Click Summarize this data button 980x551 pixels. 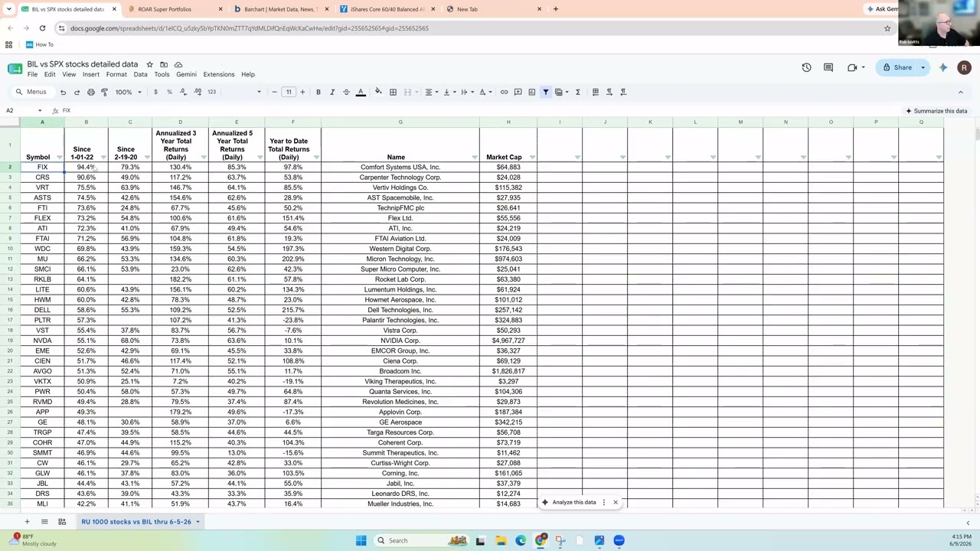(936, 111)
